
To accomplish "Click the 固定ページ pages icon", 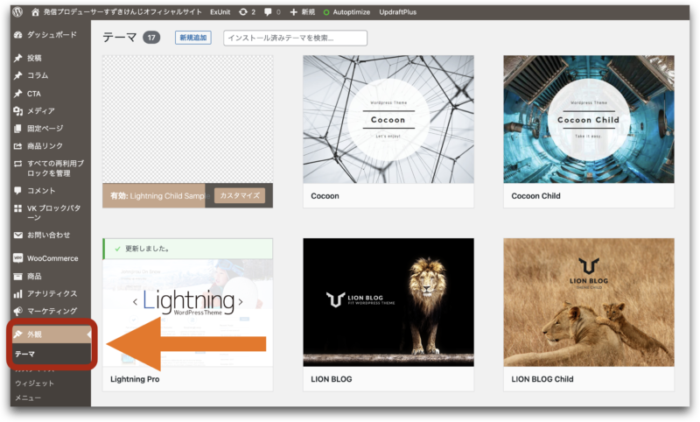I will pos(18,129).
